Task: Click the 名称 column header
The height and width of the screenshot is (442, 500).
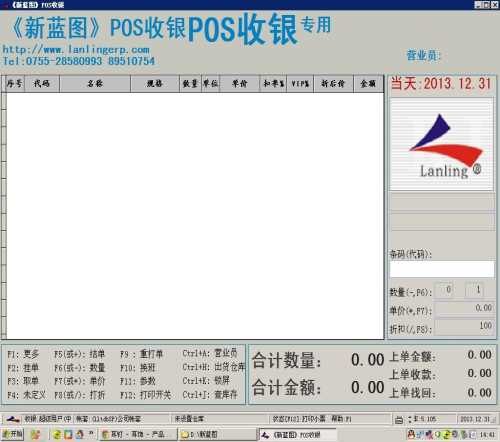Action: coord(95,84)
